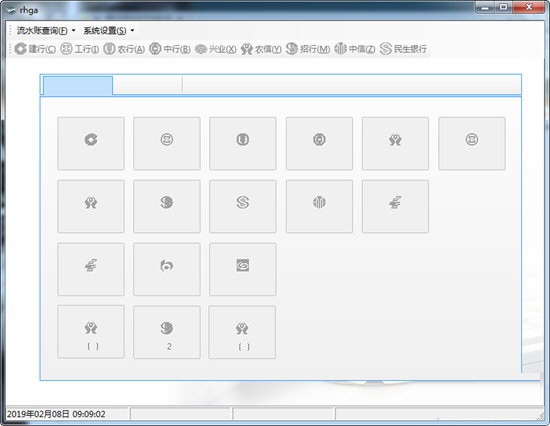Maximize the rhga window
This screenshot has height=426, width=550.
[504, 7]
